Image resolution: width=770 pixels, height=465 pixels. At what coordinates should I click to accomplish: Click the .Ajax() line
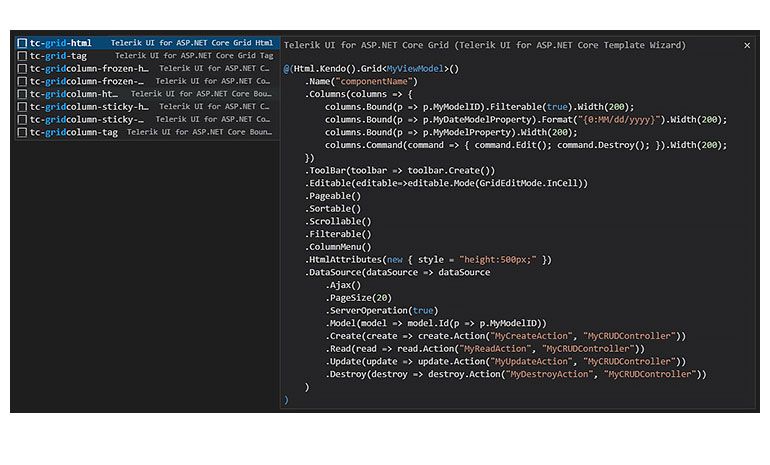(343, 285)
